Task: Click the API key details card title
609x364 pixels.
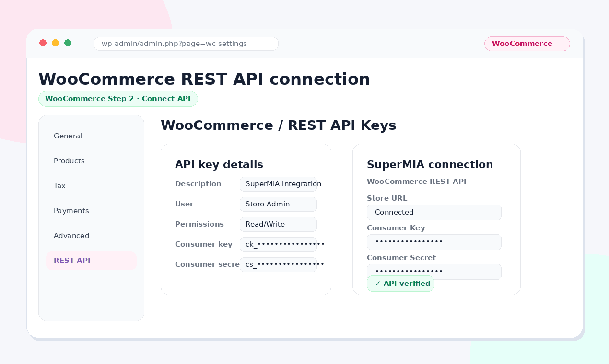Action: click(x=219, y=164)
